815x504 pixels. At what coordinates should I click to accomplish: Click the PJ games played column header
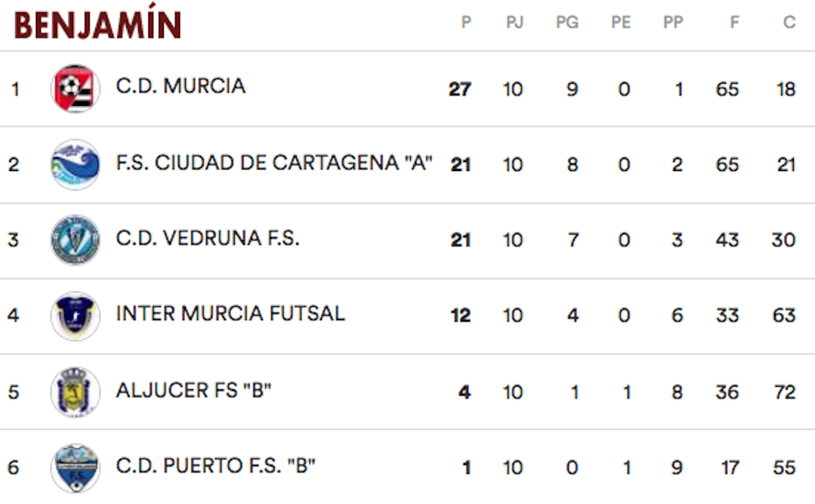pos(514,22)
